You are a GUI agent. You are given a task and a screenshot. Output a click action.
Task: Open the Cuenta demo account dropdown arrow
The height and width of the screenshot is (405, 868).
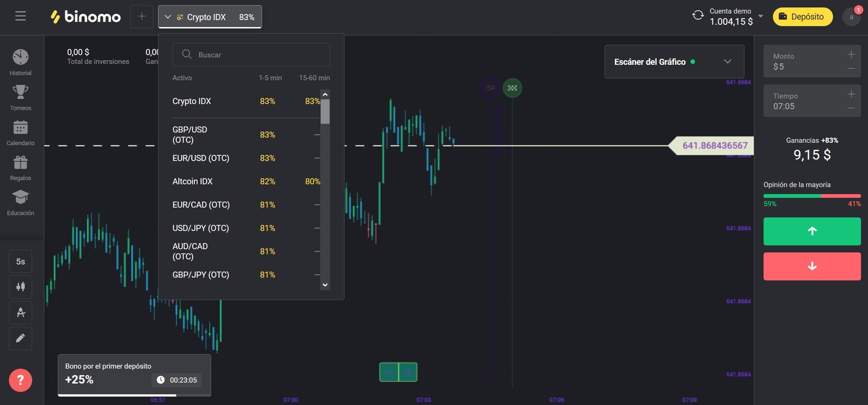761,17
